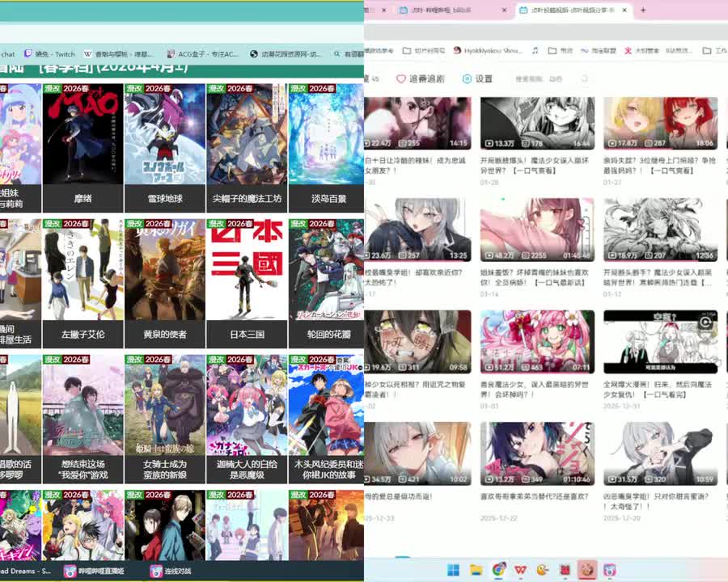Play the video with 12:36 duration
This screenshot has width=728, height=582.
coord(660,230)
